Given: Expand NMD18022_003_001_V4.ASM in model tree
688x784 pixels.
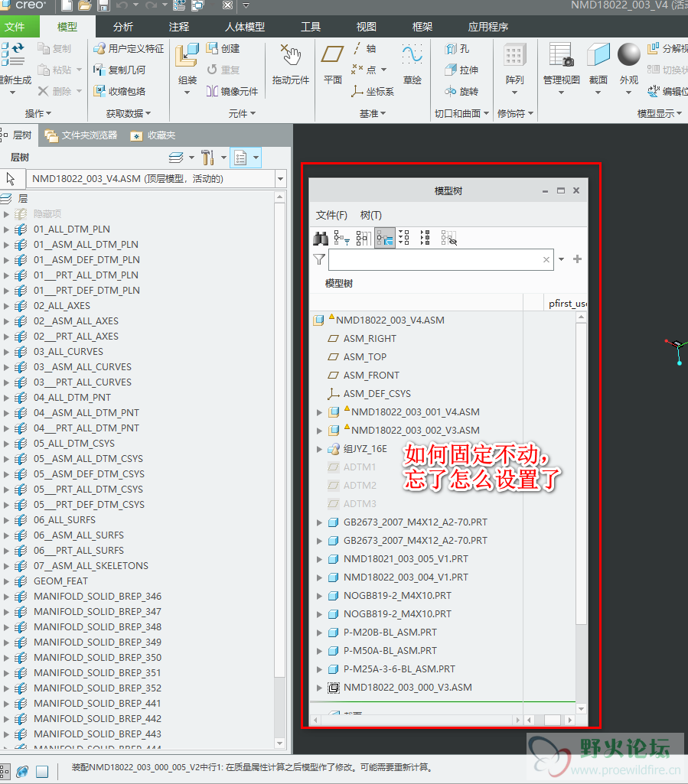Looking at the screenshot, I should (319, 412).
